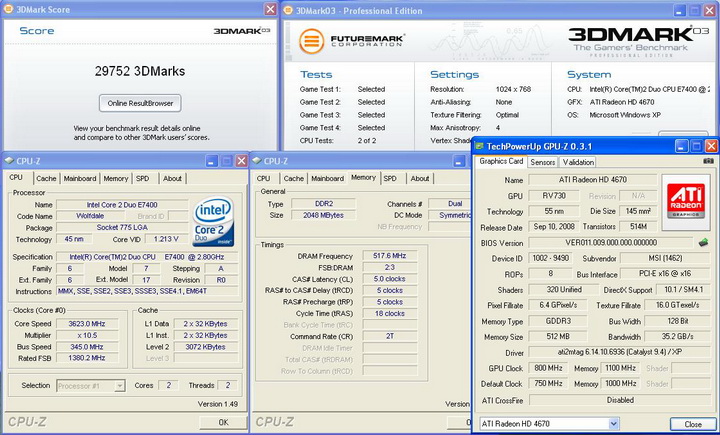Close the GPU-Z window with X
This screenshot has width=720, height=435.
711,147
